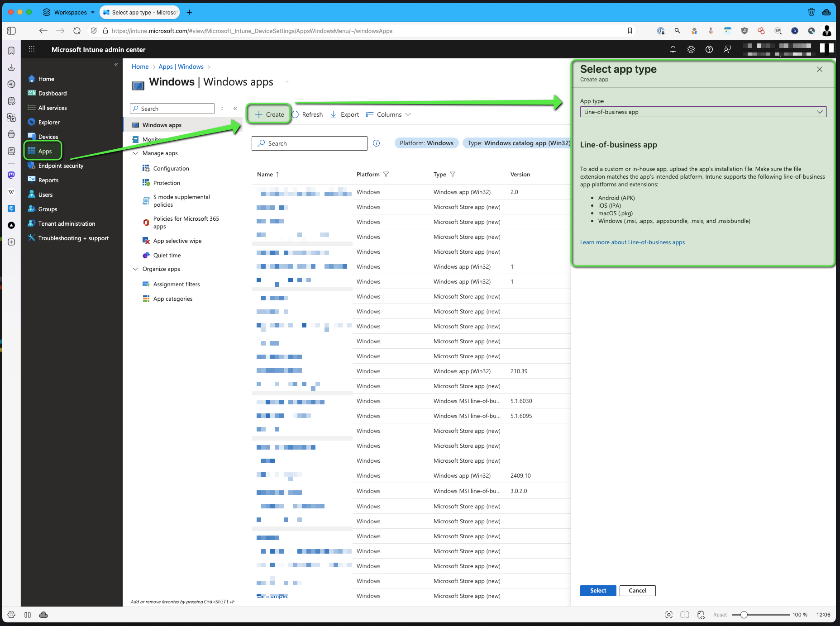This screenshot has height=626, width=840.
Task: Open Devices in the left navigation
Action: coord(48,137)
